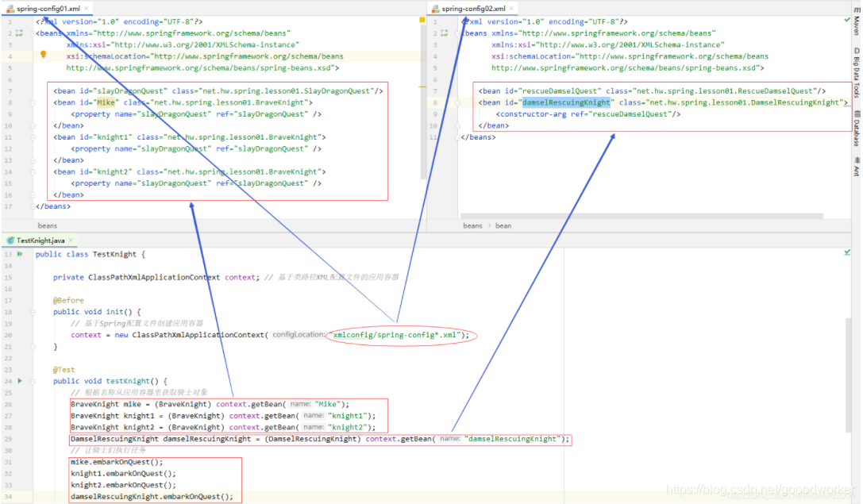Screen dimensions: 863x504
Task: Click the testKnight() method name
Action: (x=128, y=381)
